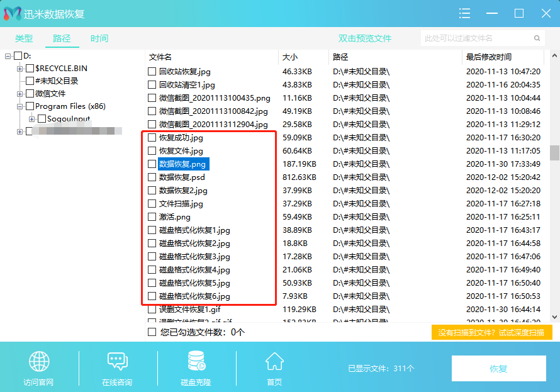560x392 pixels.
Task: Tick checkbox for 数据恢复.psd
Action: tap(152, 177)
